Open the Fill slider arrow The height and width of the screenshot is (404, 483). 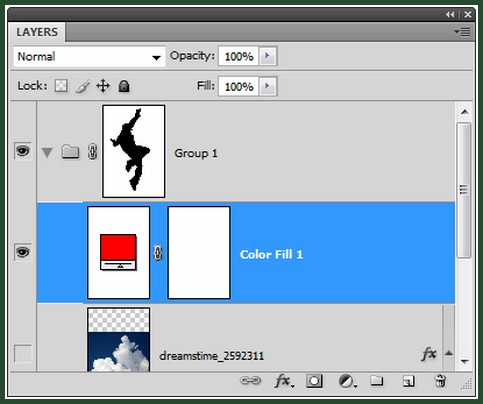[x=268, y=86]
